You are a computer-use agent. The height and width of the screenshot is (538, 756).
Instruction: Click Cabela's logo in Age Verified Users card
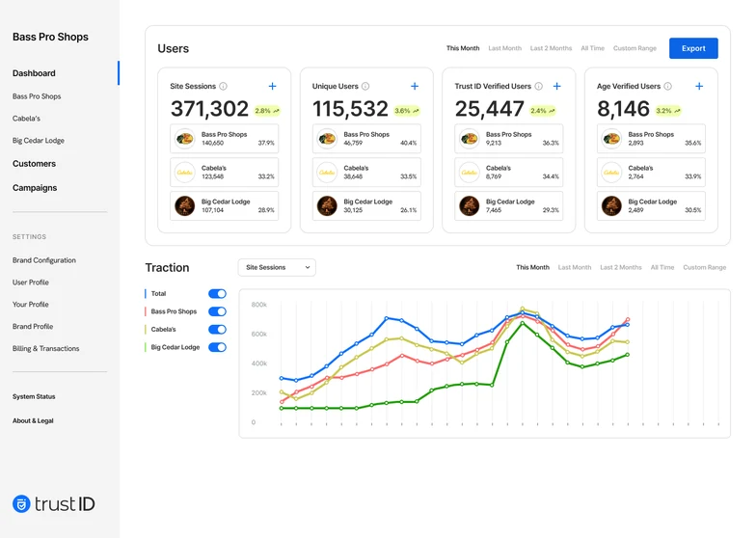pyautogui.click(x=611, y=172)
